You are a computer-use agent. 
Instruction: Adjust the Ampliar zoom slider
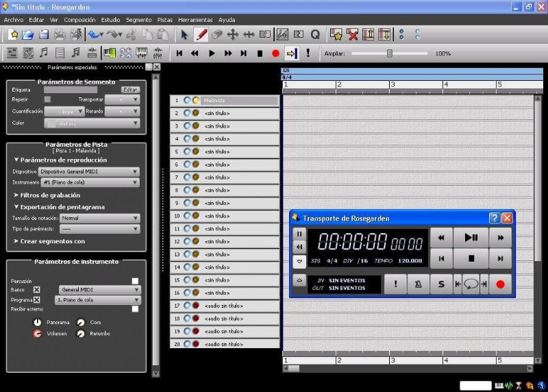point(390,53)
